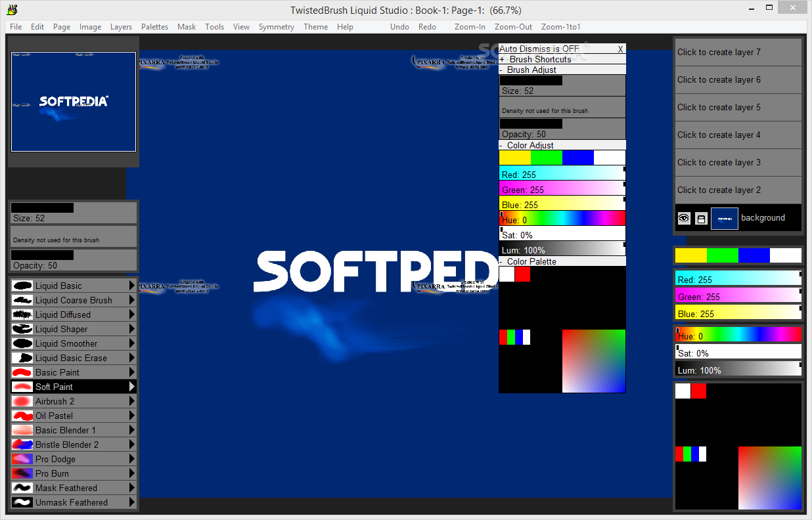Select the Mask Feathered brush icon
The image size is (812, 520).
(x=22, y=488)
